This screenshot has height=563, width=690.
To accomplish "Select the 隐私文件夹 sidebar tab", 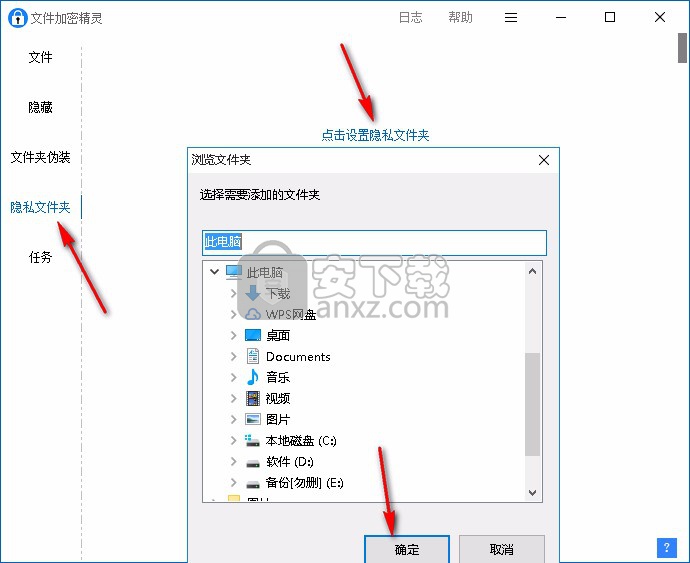I will 40,207.
